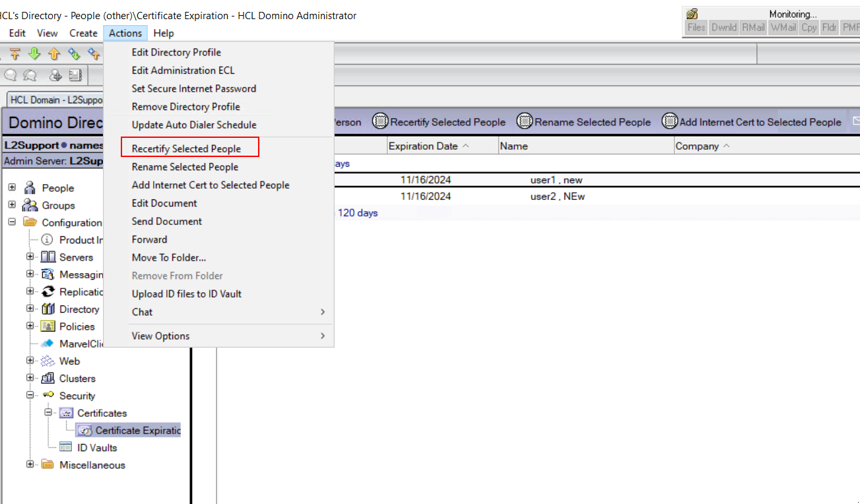Select the user2 , NEw row
The height and width of the screenshot is (504, 860).
(x=538, y=196)
